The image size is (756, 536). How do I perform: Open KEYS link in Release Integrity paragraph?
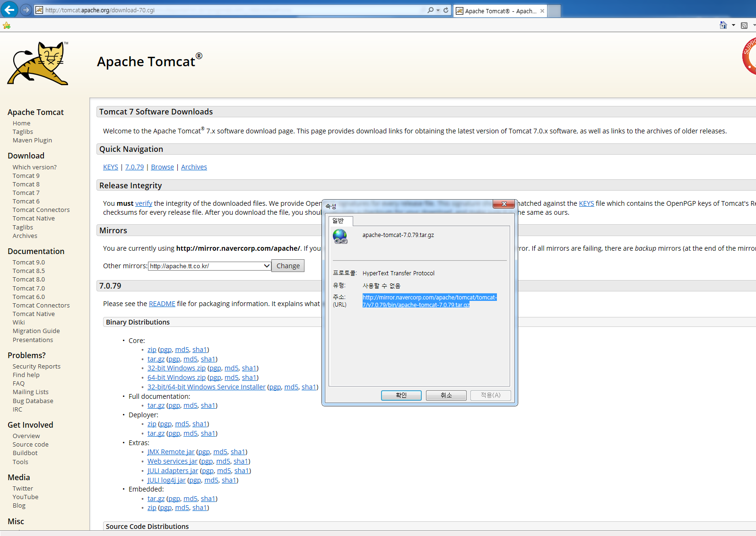586,203
